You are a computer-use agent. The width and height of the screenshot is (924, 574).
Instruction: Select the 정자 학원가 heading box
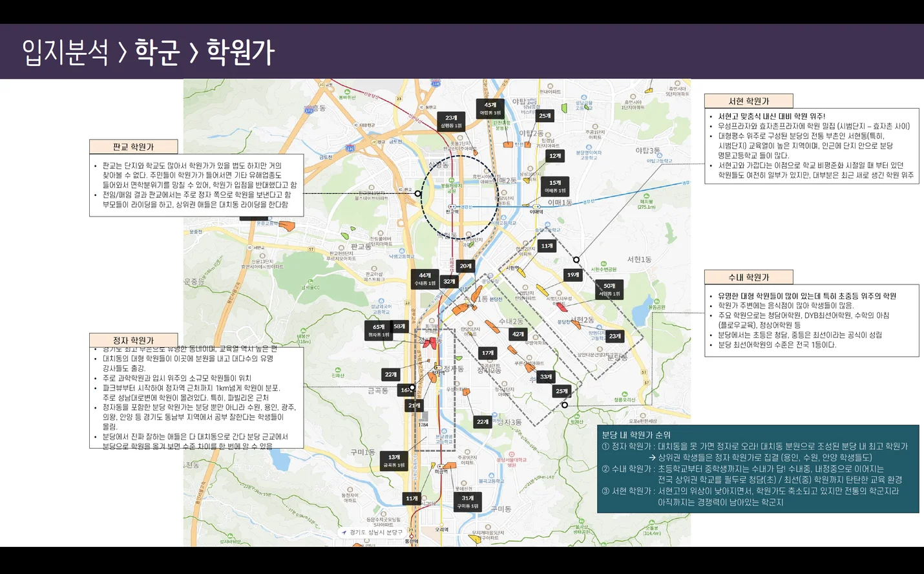(133, 340)
